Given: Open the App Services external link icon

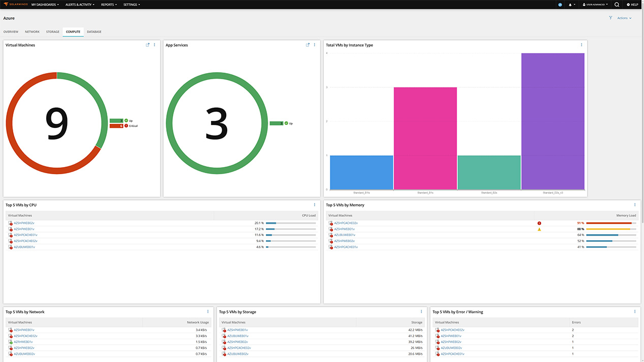Looking at the screenshot, I should pyautogui.click(x=308, y=45).
